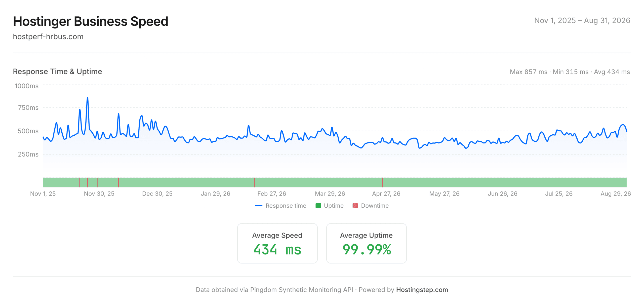Click the May 27, 26 axis label
The image size is (644, 307).
[x=444, y=194]
